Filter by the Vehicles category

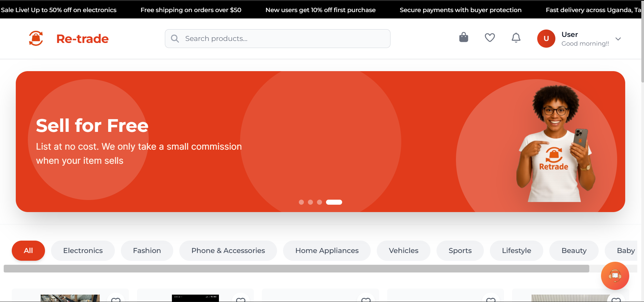click(403, 251)
